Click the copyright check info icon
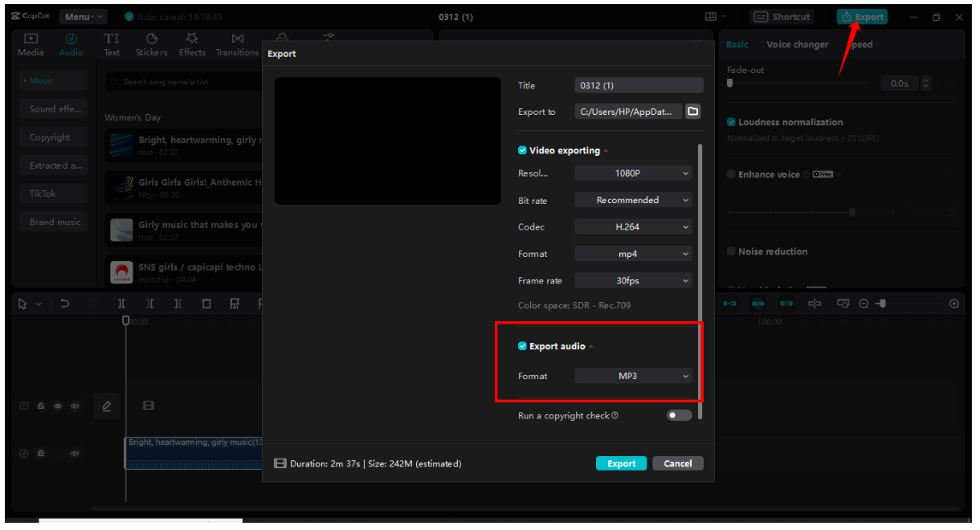Viewport: 980px width, 530px height. pos(615,416)
